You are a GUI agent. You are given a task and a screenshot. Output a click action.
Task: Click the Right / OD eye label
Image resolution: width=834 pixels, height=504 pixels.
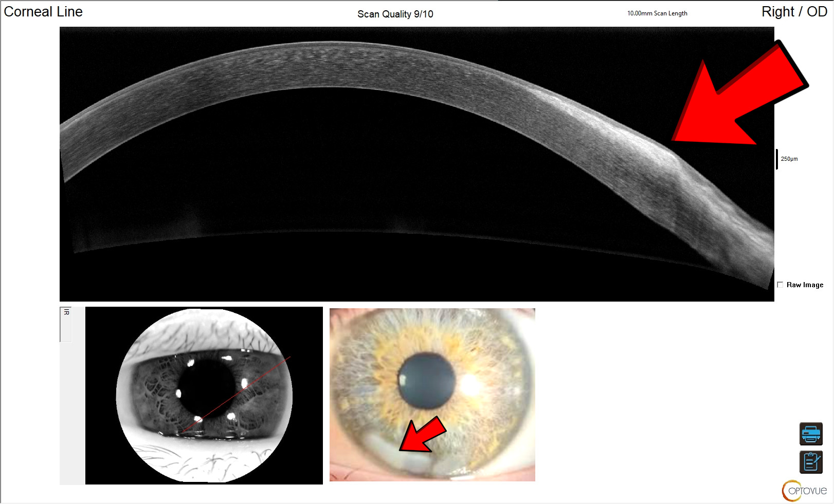[794, 12]
